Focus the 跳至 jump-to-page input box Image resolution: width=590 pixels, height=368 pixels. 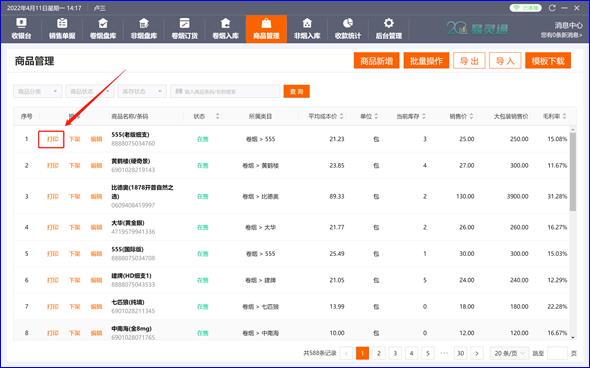click(557, 353)
